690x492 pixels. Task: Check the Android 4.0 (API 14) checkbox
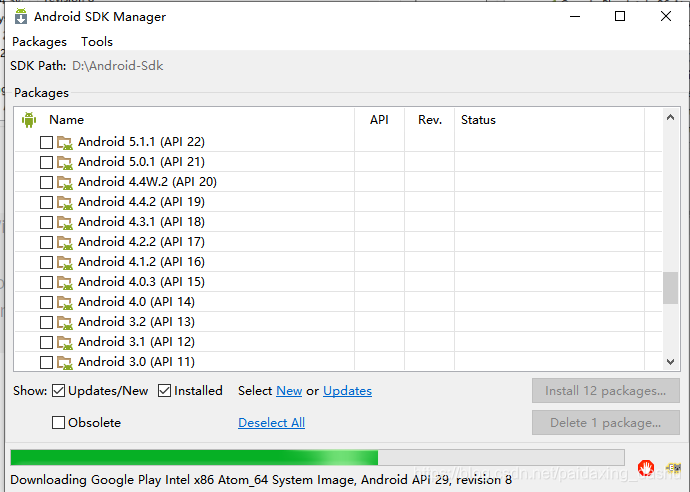(x=46, y=303)
